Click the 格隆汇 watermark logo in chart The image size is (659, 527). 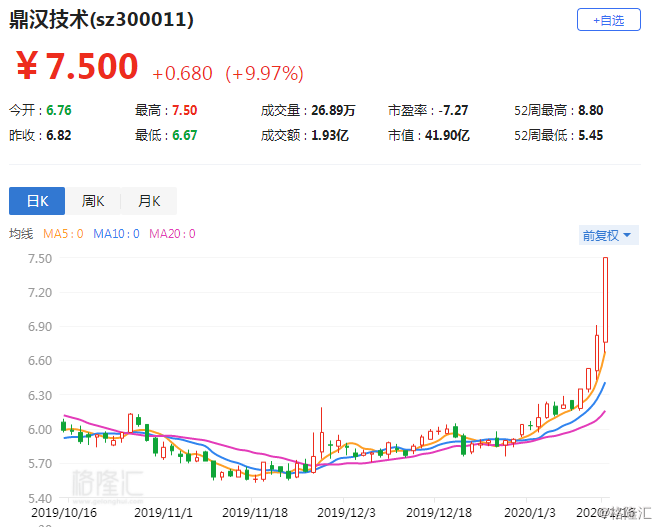[x=108, y=484]
